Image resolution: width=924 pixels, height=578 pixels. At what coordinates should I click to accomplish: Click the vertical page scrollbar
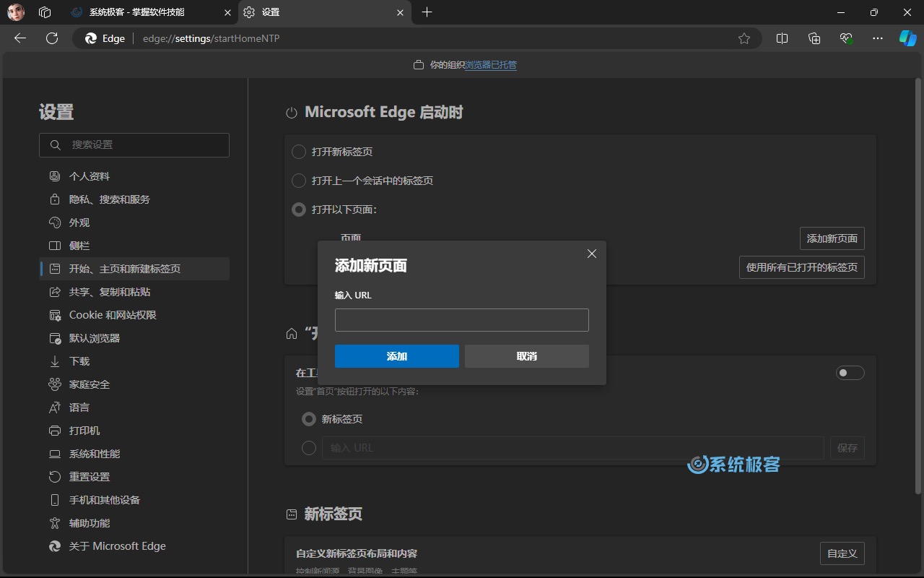[x=918, y=288]
